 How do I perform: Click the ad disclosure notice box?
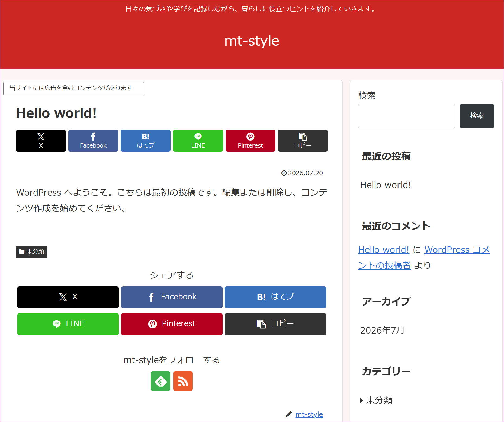coord(74,88)
